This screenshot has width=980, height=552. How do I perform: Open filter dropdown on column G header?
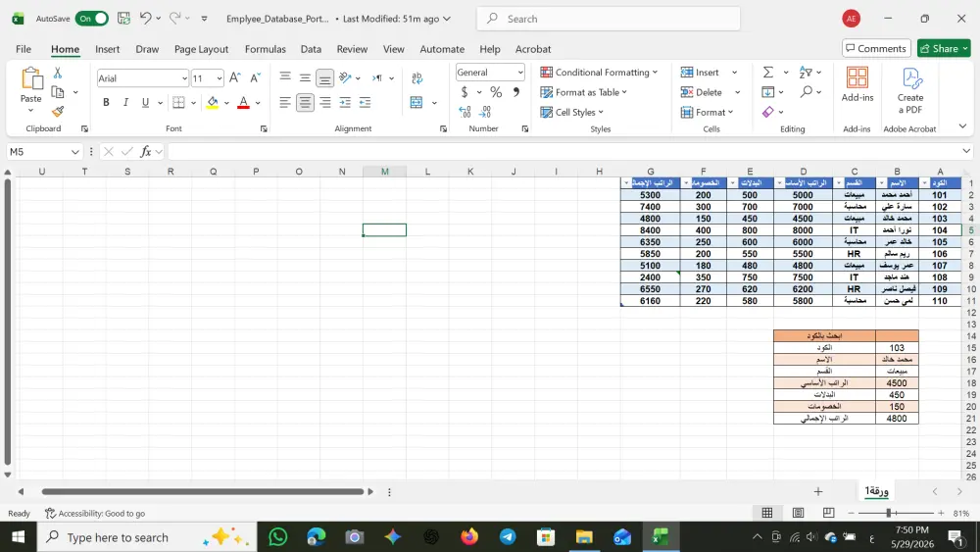pos(626,183)
